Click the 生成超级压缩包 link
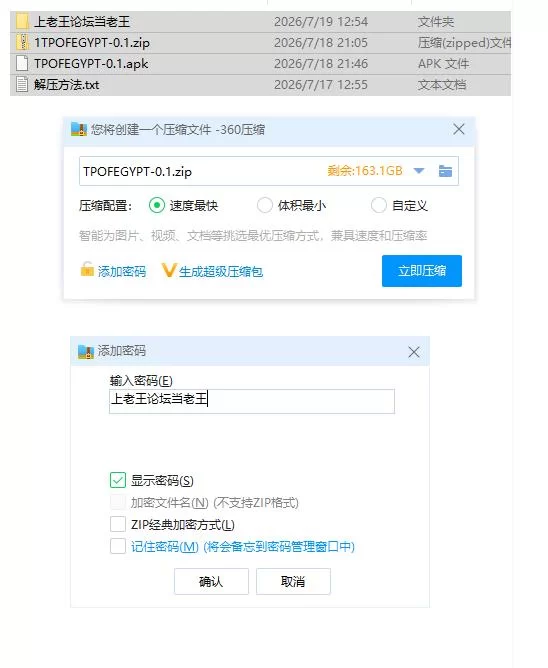 221,271
